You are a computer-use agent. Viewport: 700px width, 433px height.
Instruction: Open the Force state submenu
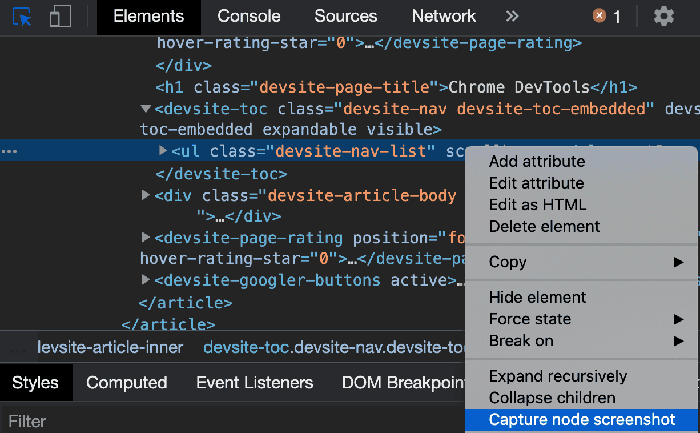tap(530, 319)
